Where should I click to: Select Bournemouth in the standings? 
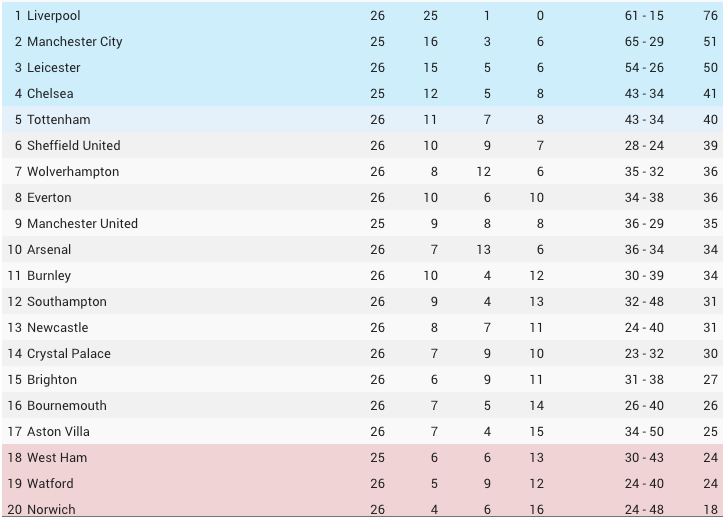[67, 406]
